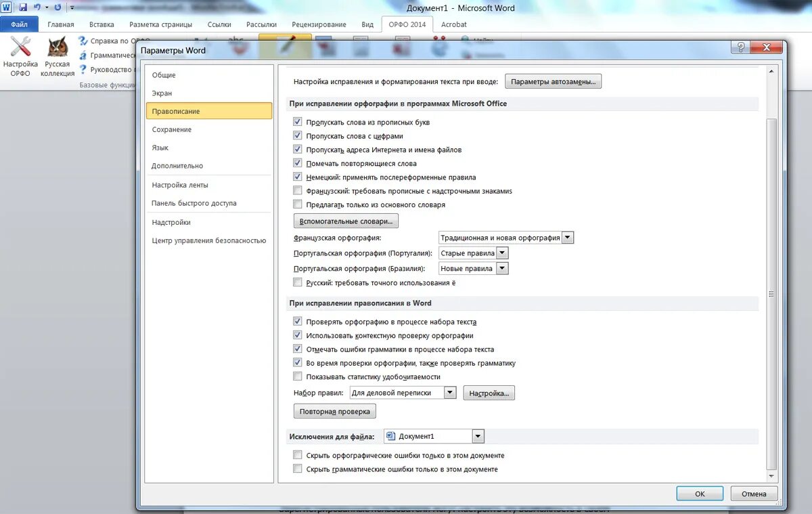
Task: Switch to the Главная ribbon tab
Action: point(61,24)
